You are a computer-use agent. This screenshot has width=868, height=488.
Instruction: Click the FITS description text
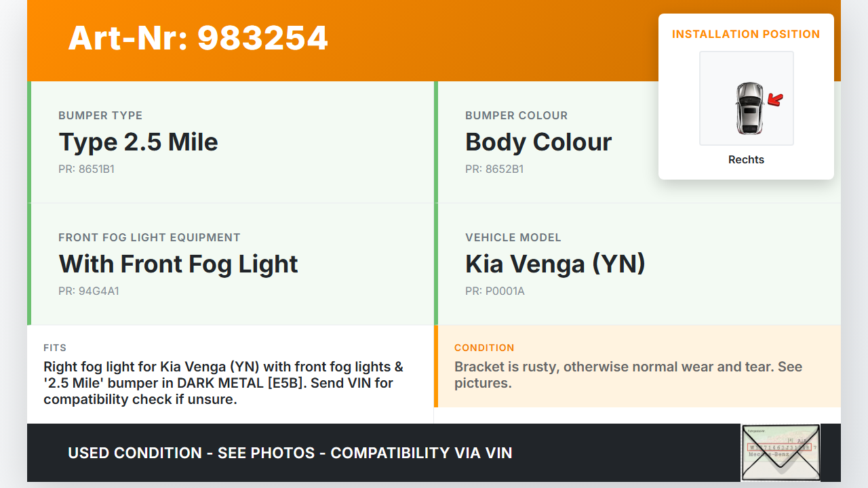(224, 383)
